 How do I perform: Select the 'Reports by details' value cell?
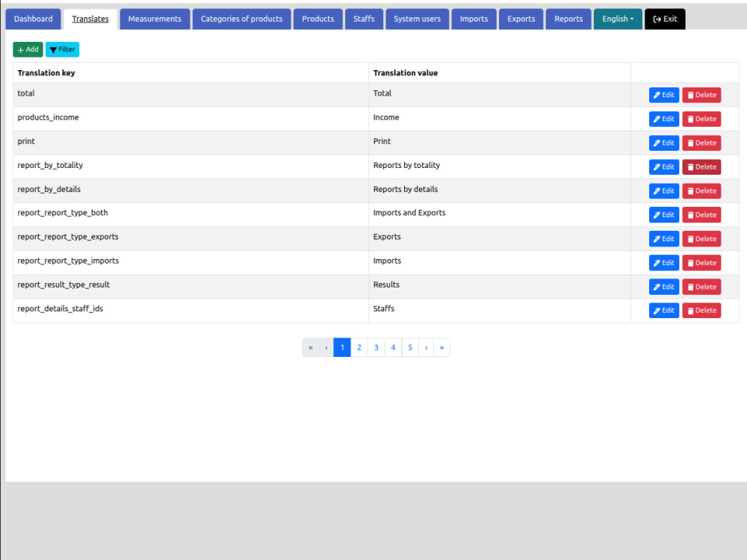point(500,191)
